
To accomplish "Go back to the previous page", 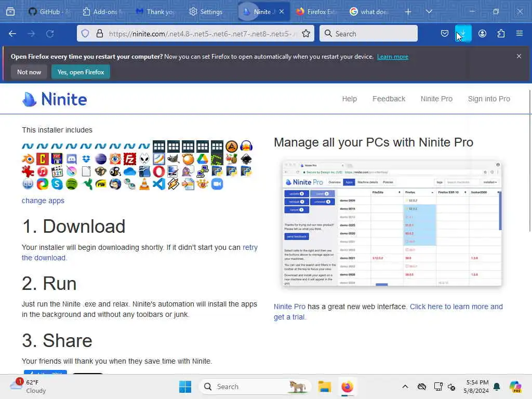I will pos(12,34).
